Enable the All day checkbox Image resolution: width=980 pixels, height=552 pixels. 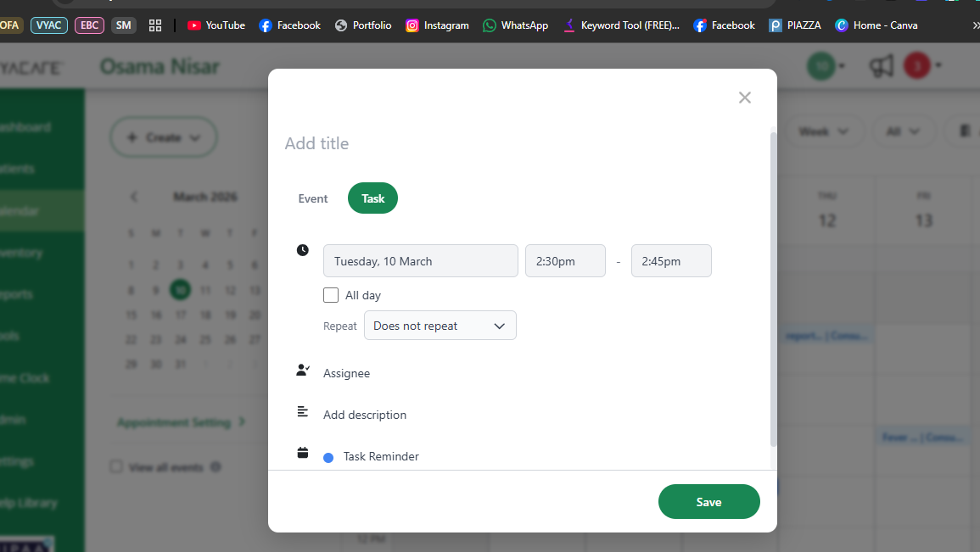point(331,295)
